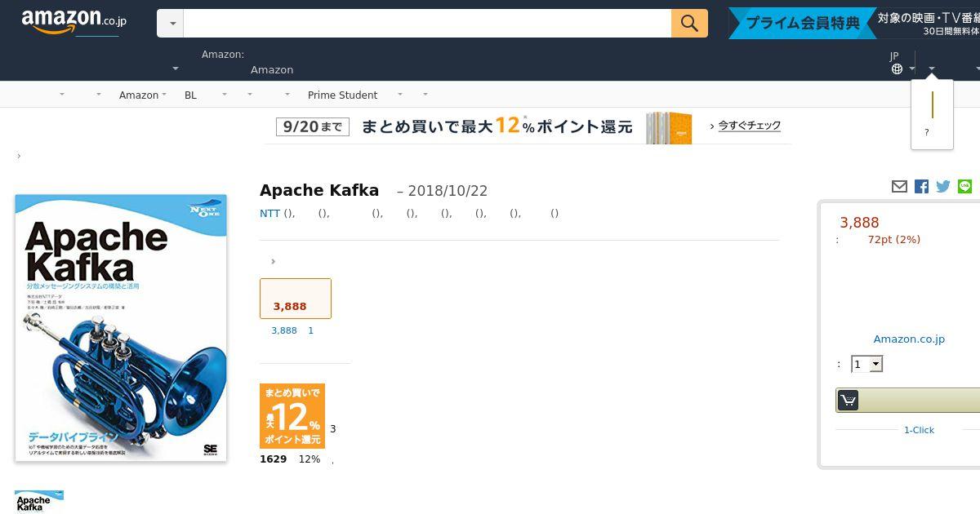The width and height of the screenshot is (980, 514).
Task: Open the '3,888 1' offer link below price box
Action: pyautogui.click(x=292, y=330)
